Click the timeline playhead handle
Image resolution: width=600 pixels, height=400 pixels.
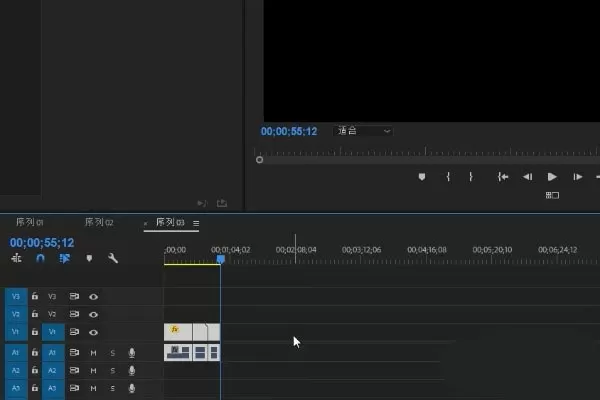point(221,259)
